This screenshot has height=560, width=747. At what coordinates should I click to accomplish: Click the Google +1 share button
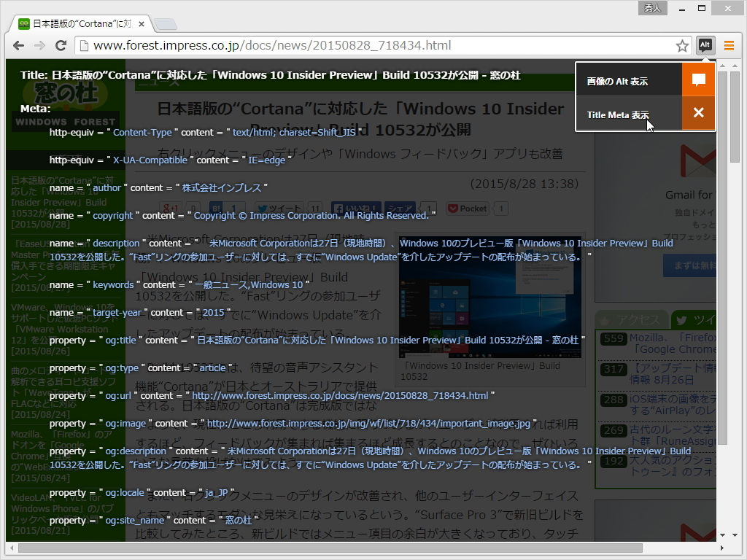(x=170, y=209)
